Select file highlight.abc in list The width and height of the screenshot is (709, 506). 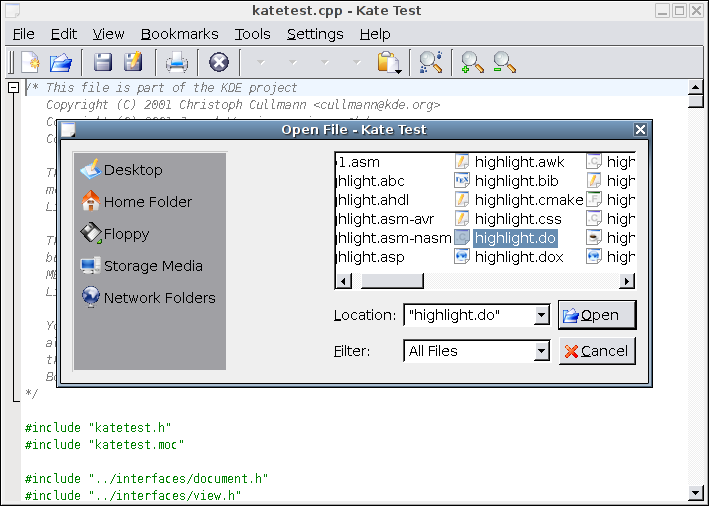coord(370,181)
